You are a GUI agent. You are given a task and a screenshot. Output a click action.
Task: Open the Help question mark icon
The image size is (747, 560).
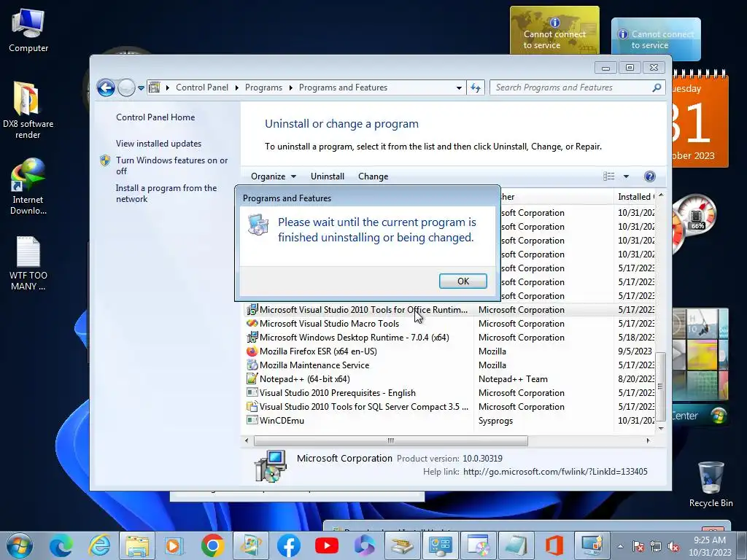pos(649,176)
